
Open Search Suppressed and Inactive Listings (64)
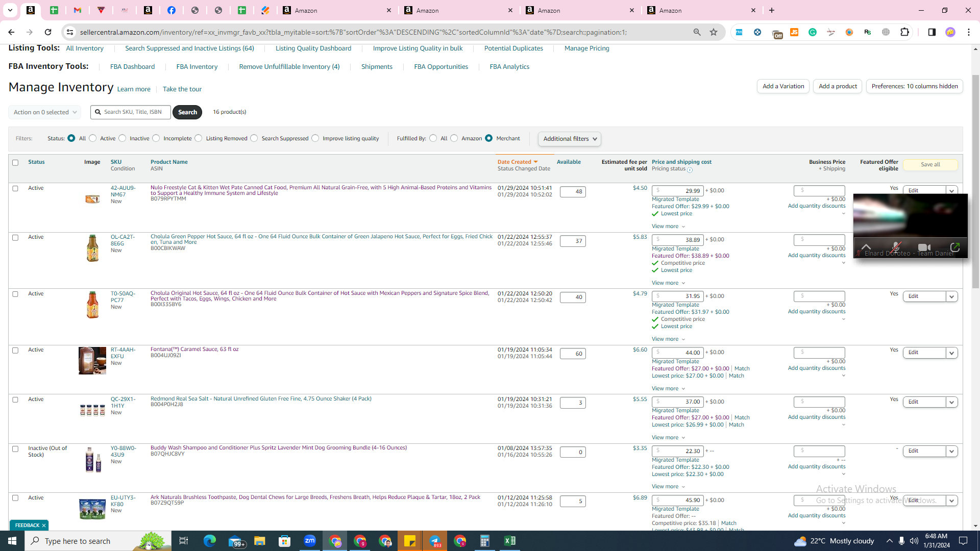pyautogui.click(x=189, y=48)
